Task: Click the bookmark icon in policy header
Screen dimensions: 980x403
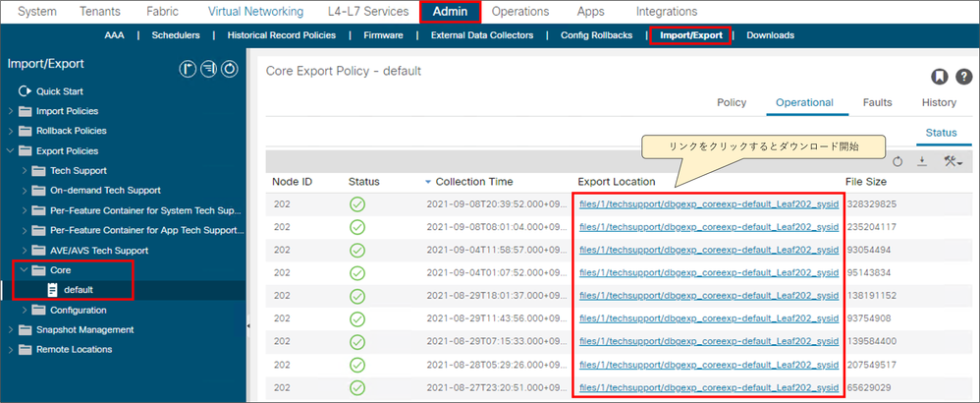Action: click(x=938, y=77)
